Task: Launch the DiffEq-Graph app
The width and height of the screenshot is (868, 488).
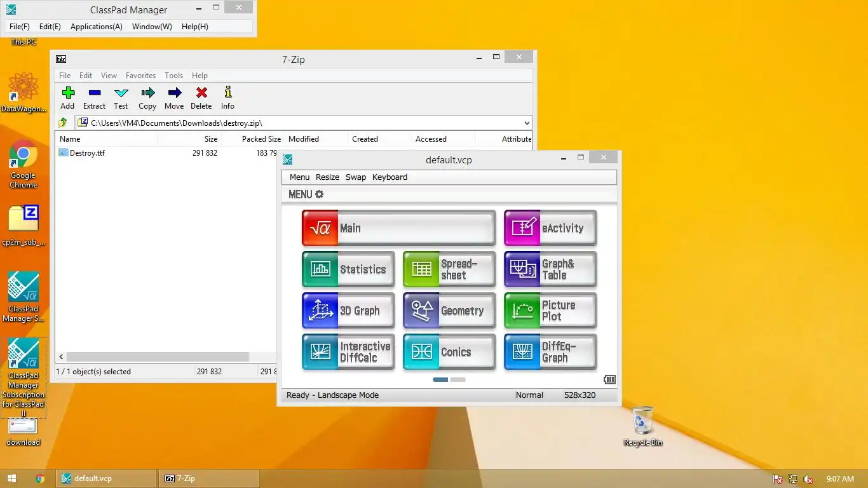Action: 550,352
